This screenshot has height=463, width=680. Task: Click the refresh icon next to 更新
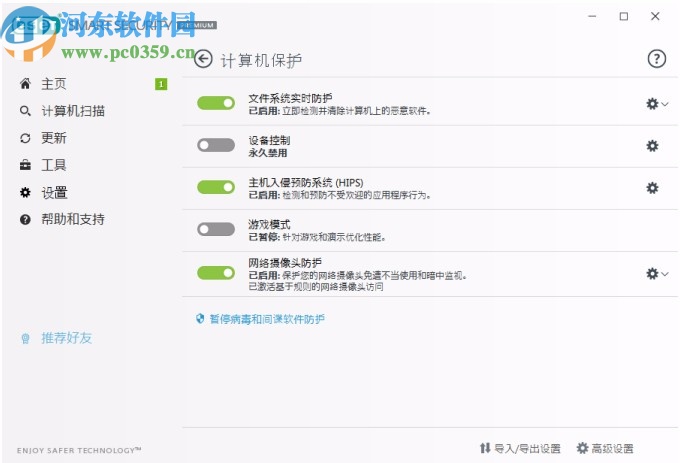coord(25,138)
